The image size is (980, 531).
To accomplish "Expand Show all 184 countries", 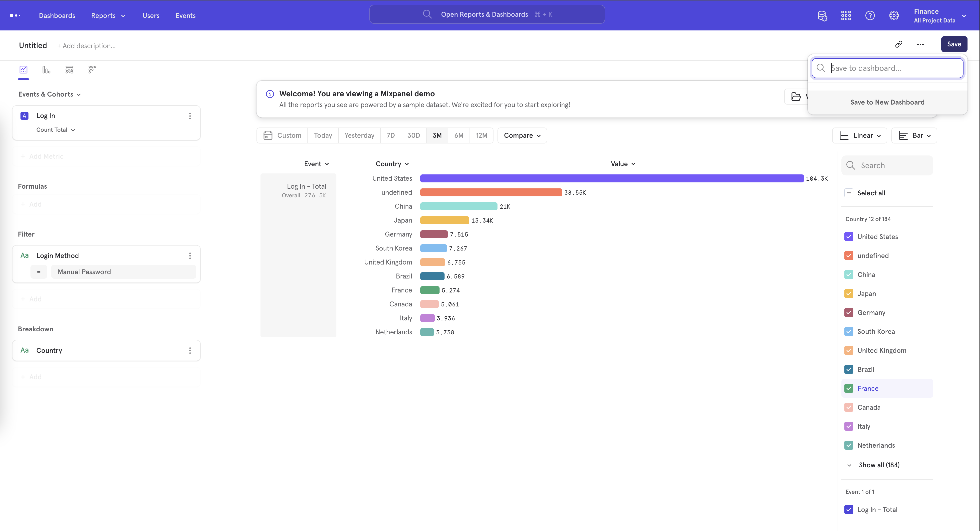I will point(878,465).
